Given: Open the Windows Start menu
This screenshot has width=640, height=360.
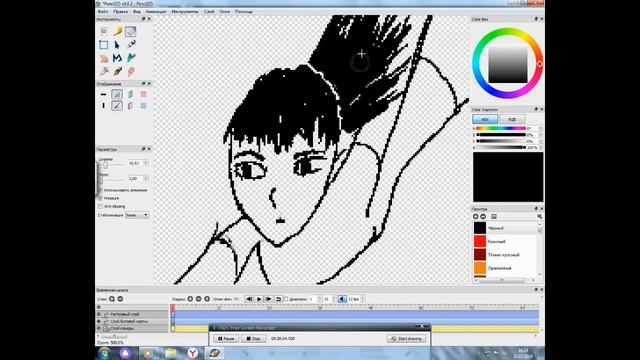Looking at the screenshot, I should click(x=104, y=353).
